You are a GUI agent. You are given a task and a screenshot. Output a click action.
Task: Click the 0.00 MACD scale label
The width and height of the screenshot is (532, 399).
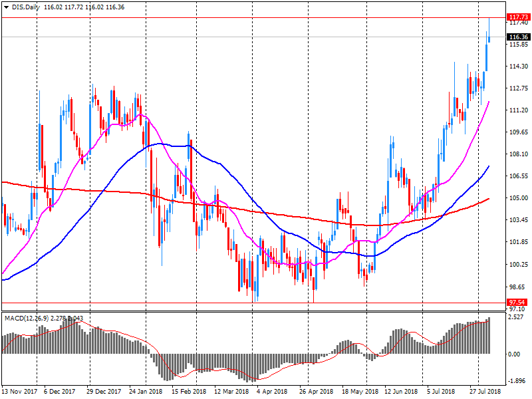click(x=514, y=354)
